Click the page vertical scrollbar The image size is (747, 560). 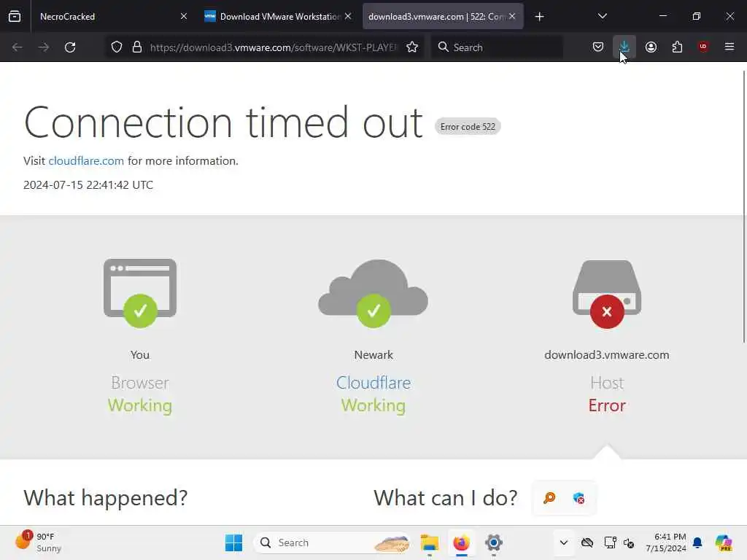[743, 206]
